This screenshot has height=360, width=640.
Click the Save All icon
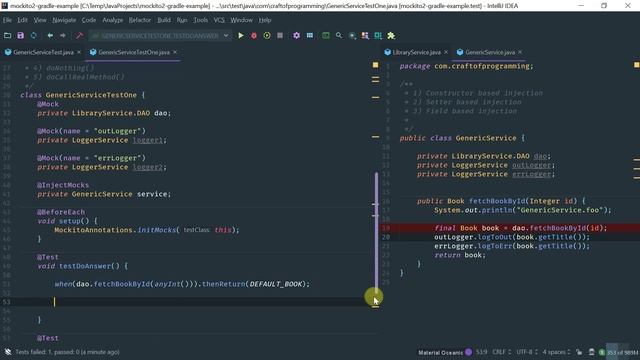click(20, 36)
